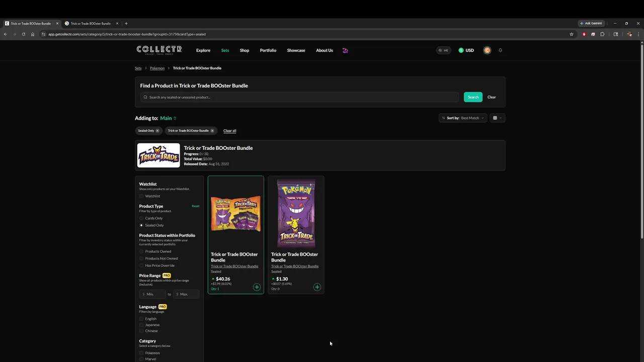Image resolution: width=644 pixels, height=362 pixels.
Task: Go to the Sets section
Action: (x=225, y=50)
